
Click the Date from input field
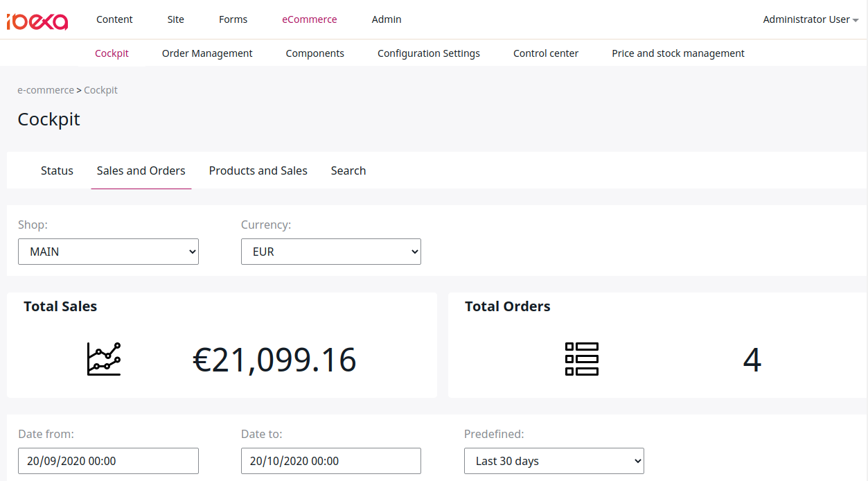coord(108,461)
